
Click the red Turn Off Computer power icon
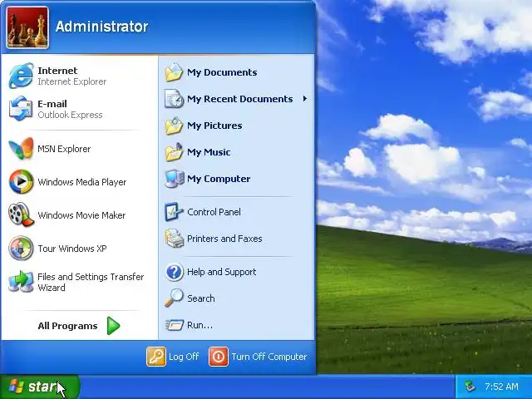click(x=219, y=357)
